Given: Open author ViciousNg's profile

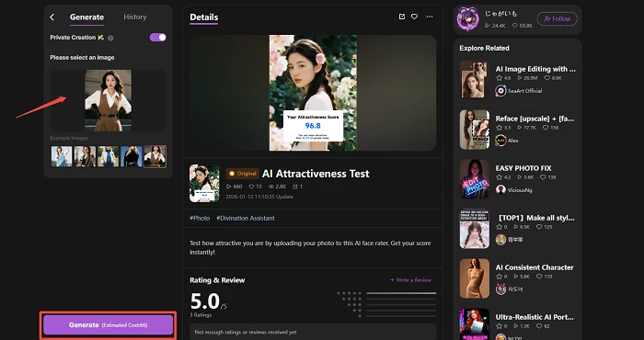Looking at the screenshot, I should [x=513, y=190].
